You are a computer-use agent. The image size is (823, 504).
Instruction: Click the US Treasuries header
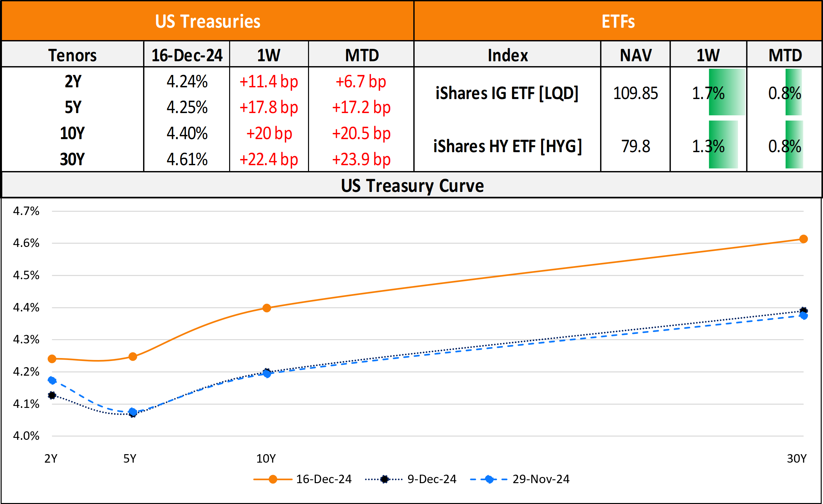[207, 22]
